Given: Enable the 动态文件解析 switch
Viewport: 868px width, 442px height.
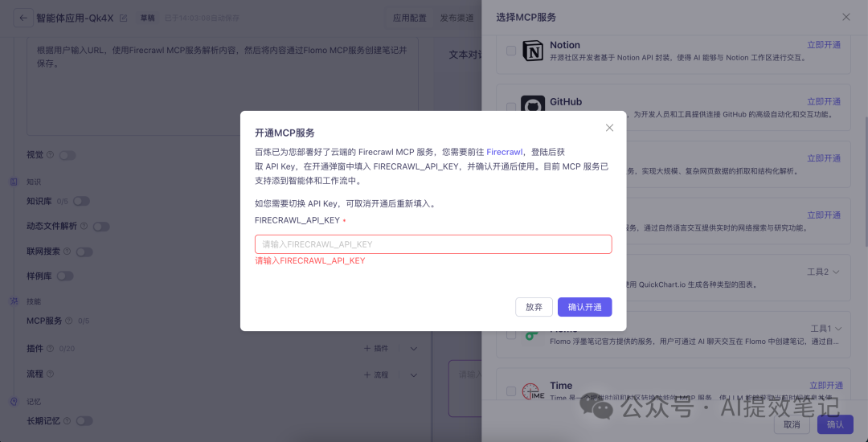Looking at the screenshot, I should coord(101,227).
